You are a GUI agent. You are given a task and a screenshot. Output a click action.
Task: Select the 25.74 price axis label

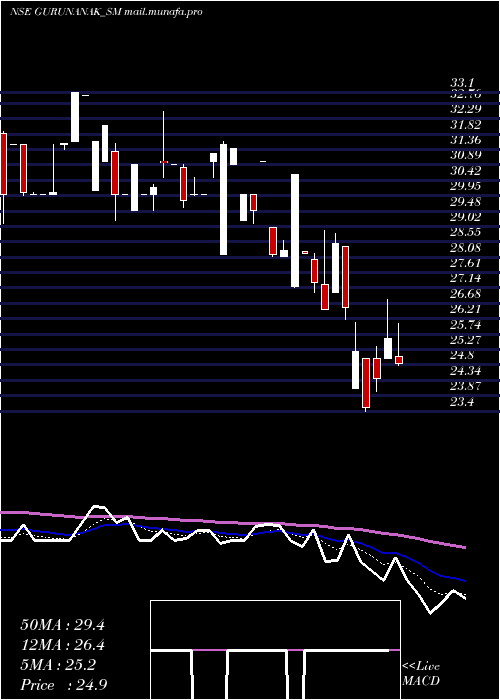(x=466, y=325)
